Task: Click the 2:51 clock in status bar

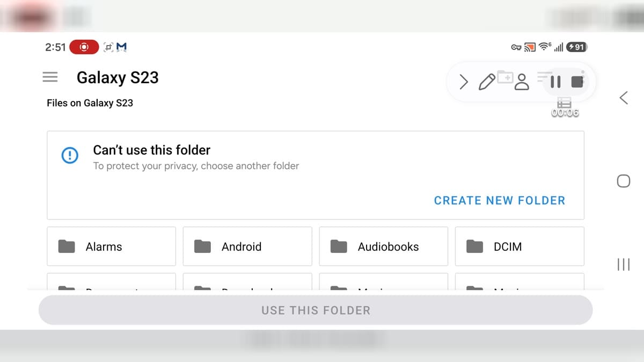Action: click(x=55, y=47)
